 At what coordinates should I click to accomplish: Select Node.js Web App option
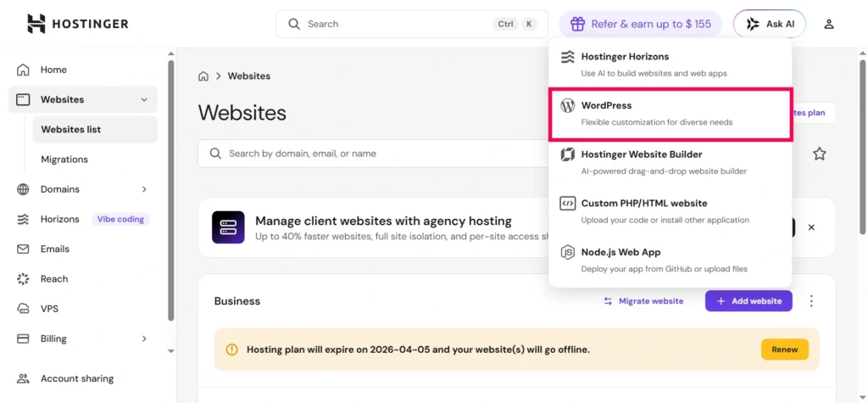[670, 260]
